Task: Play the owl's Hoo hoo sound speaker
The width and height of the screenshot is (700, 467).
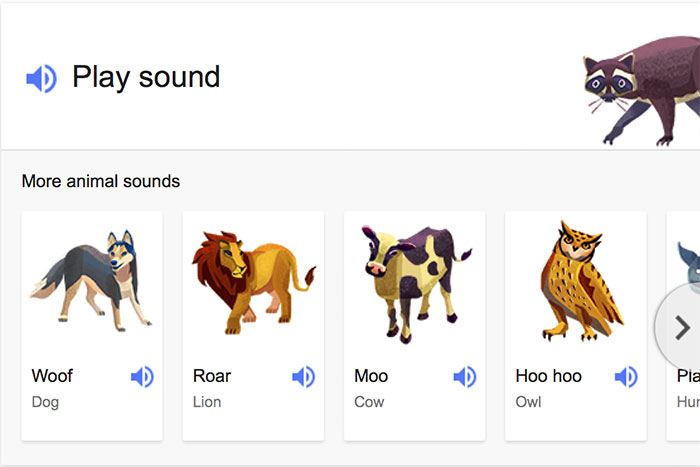Action: tap(626, 377)
